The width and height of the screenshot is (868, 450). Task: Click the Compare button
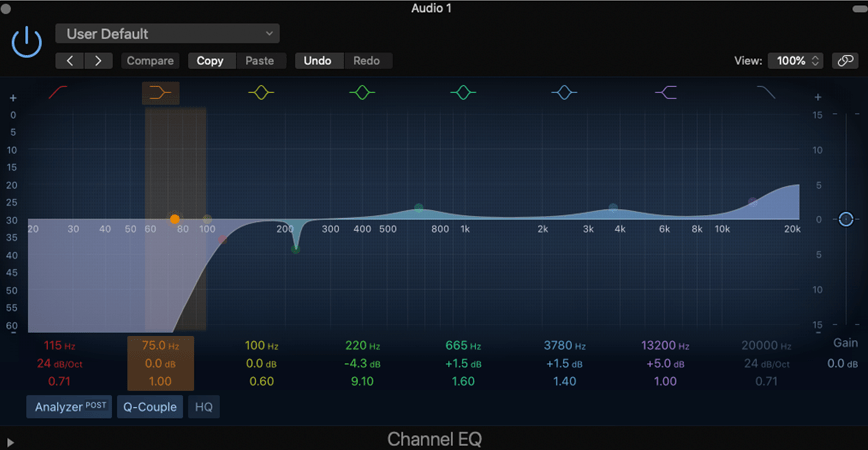tap(150, 61)
